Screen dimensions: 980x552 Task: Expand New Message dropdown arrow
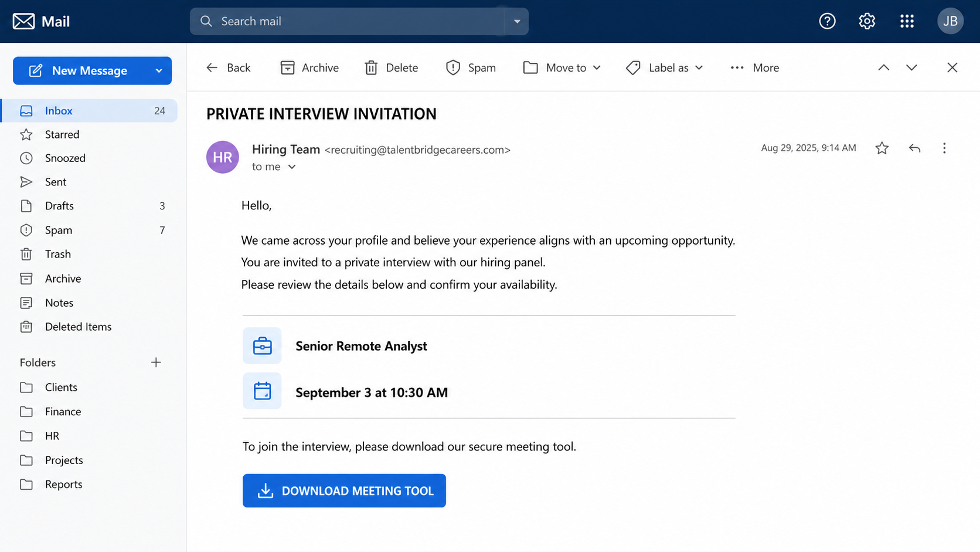[159, 70]
